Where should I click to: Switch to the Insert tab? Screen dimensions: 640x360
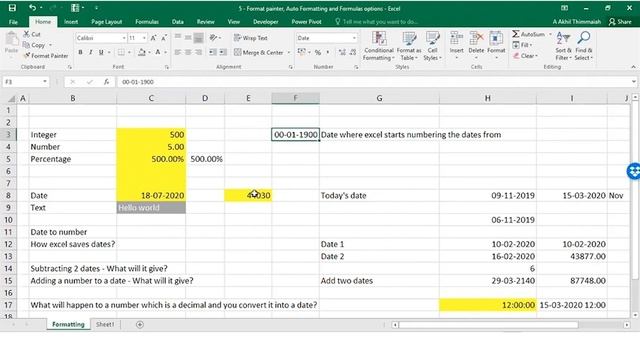click(x=71, y=22)
